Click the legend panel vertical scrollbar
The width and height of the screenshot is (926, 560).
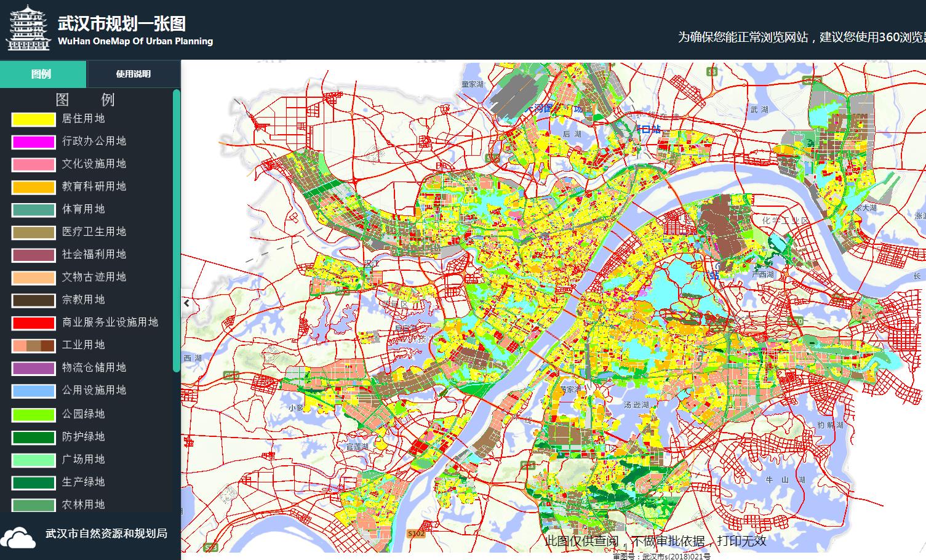177,231
